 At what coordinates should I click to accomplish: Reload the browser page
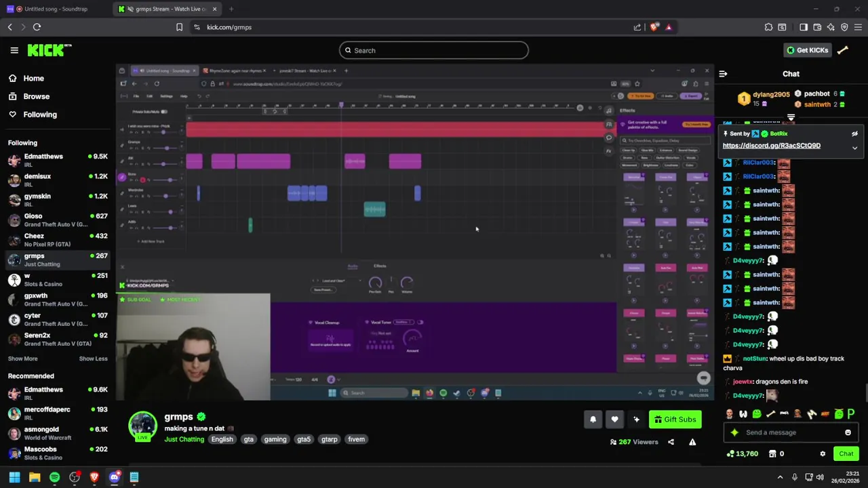[x=37, y=27]
